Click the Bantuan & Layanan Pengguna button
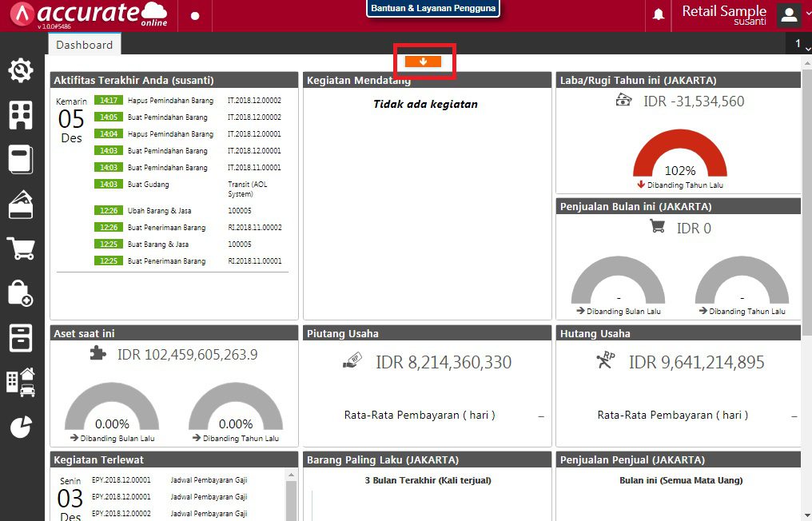 pos(432,8)
